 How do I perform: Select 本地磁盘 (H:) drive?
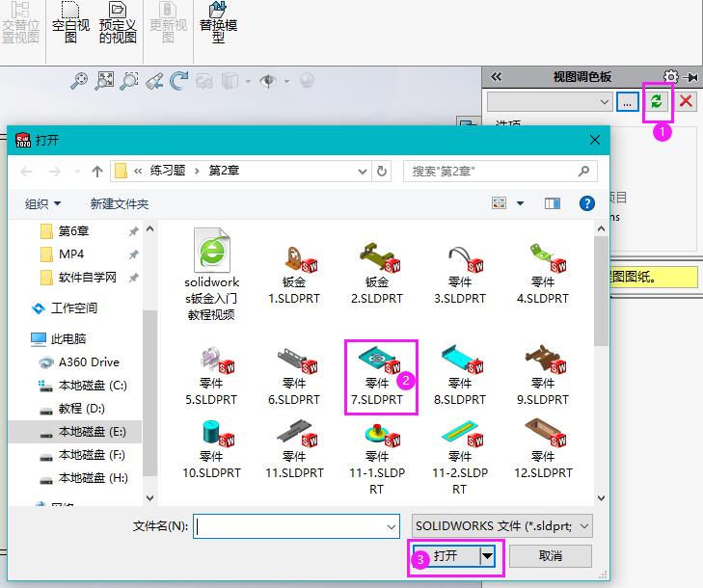coord(93,479)
